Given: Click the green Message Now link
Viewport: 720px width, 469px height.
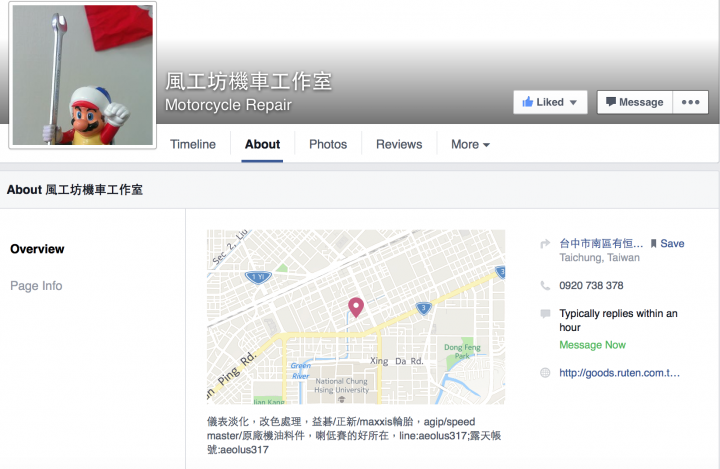Looking at the screenshot, I should 592,345.
